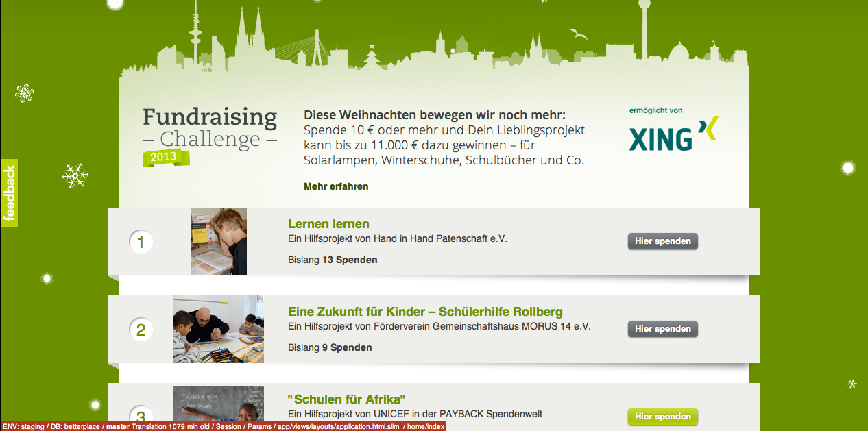Viewport: 868px width, 431px height.
Task: Donate to Lernen lernen via Hier spenden
Action: coord(663,241)
